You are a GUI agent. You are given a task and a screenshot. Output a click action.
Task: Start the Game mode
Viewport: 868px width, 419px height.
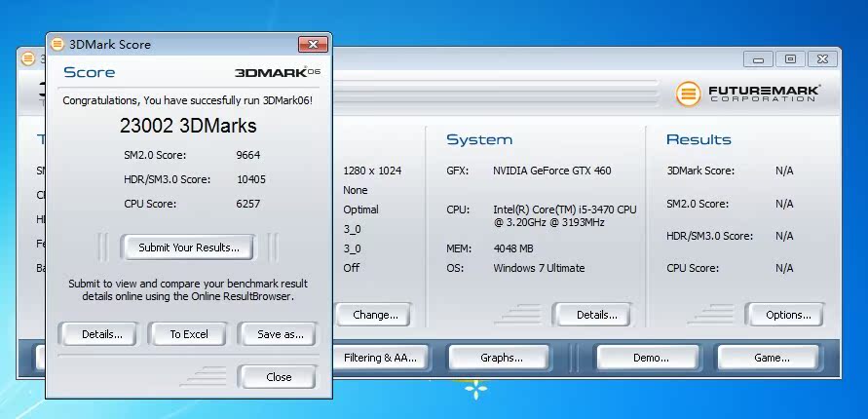(772, 358)
